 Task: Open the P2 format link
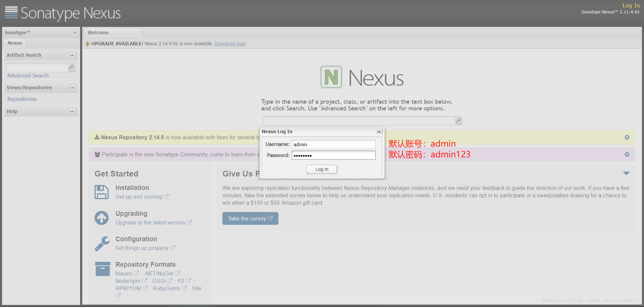point(184,281)
